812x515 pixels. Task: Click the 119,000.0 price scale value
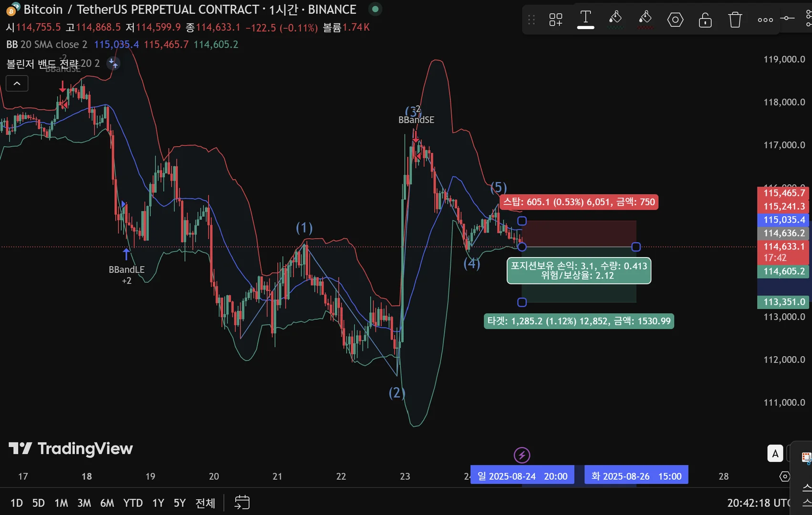784,59
